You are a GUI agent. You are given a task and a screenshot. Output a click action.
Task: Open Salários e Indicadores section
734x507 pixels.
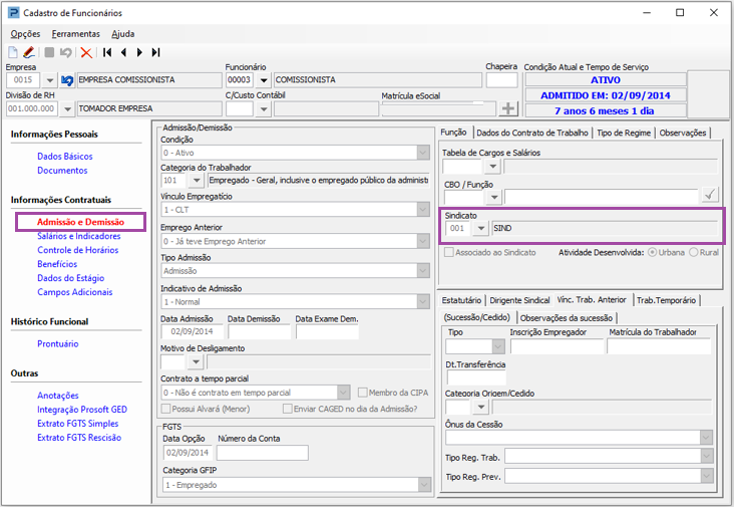point(79,236)
